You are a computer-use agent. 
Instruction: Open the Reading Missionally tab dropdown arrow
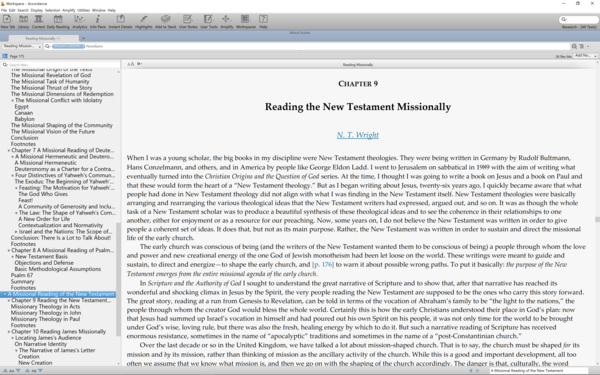click(58, 38)
